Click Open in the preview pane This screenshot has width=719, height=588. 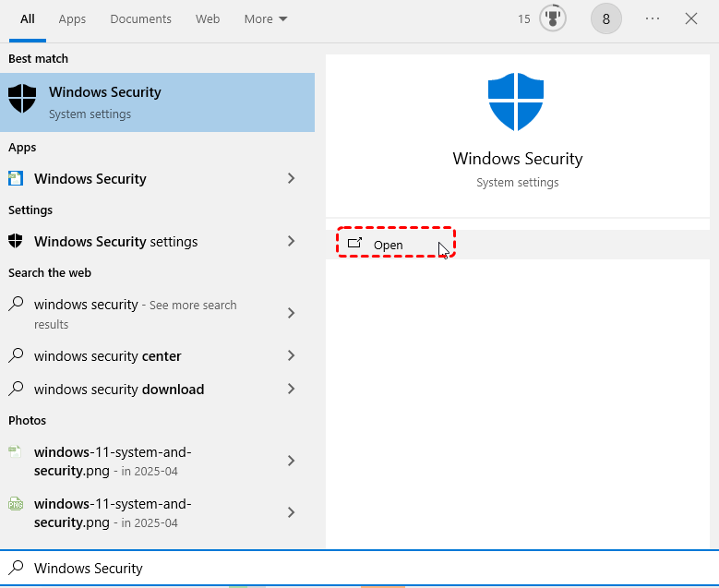[x=388, y=245]
